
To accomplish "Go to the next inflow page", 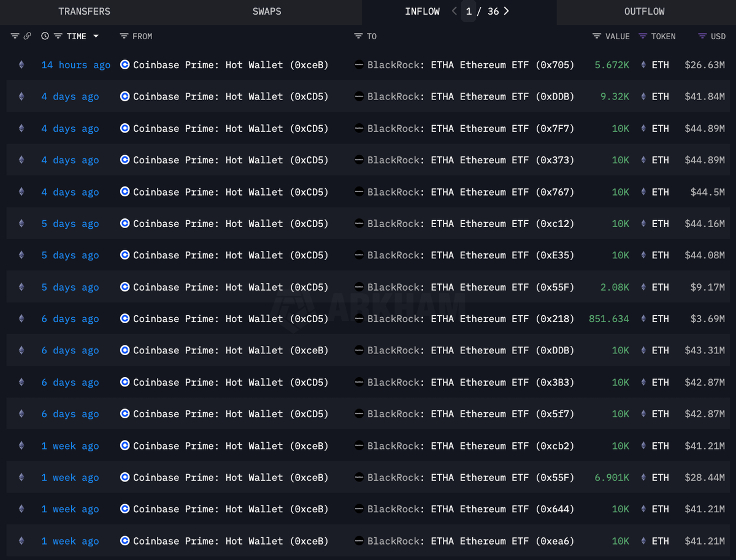I will (506, 11).
